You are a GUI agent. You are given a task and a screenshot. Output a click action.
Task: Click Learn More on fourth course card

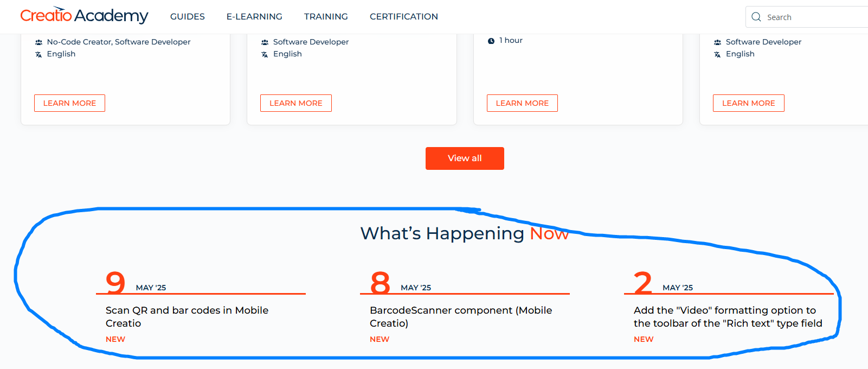click(749, 103)
